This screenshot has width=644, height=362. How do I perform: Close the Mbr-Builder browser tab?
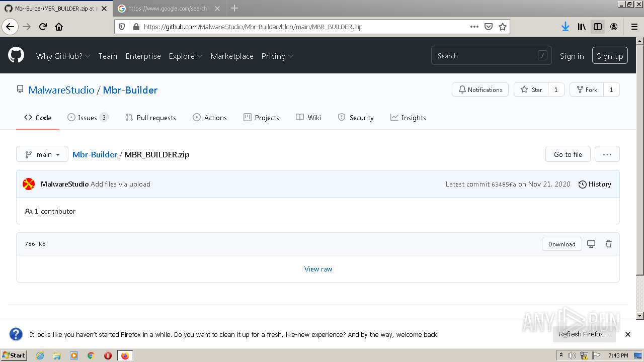tap(104, 9)
